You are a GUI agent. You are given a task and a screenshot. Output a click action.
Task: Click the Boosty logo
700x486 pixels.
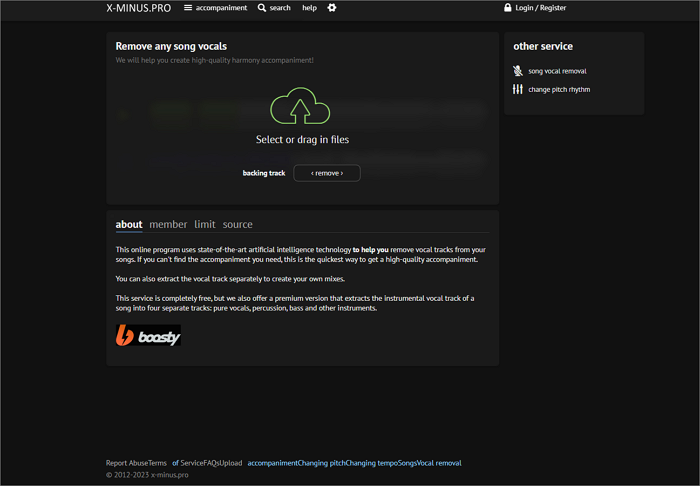tap(148, 336)
